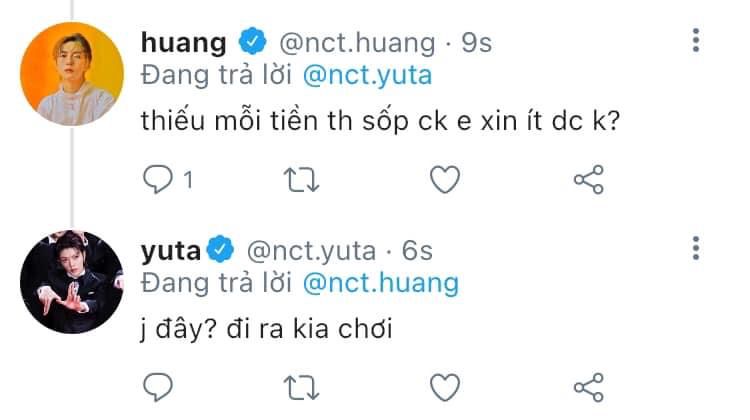The height and width of the screenshot is (420, 750).
Task: Reply to yuta's tweet via comment icon
Action: pos(158,387)
